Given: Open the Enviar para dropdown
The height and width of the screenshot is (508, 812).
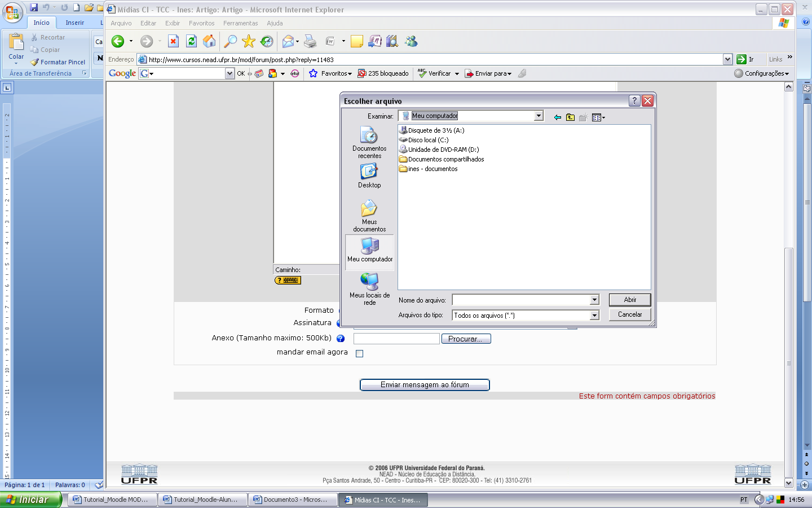Looking at the screenshot, I should click(488, 73).
